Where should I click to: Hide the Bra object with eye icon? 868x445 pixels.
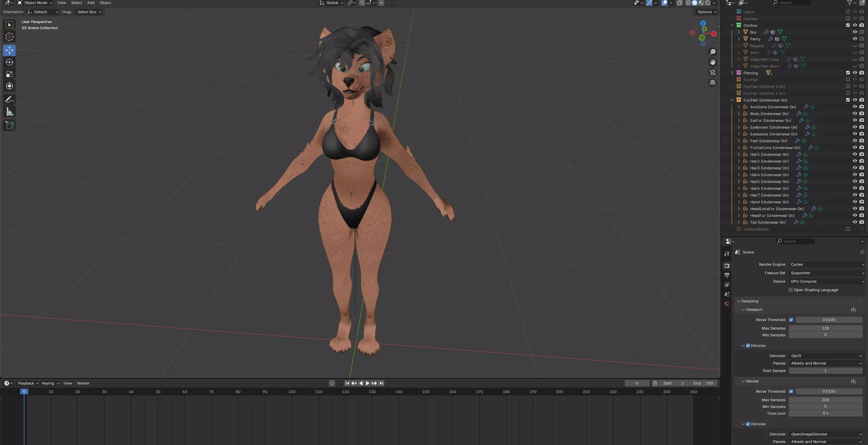tap(855, 32)
